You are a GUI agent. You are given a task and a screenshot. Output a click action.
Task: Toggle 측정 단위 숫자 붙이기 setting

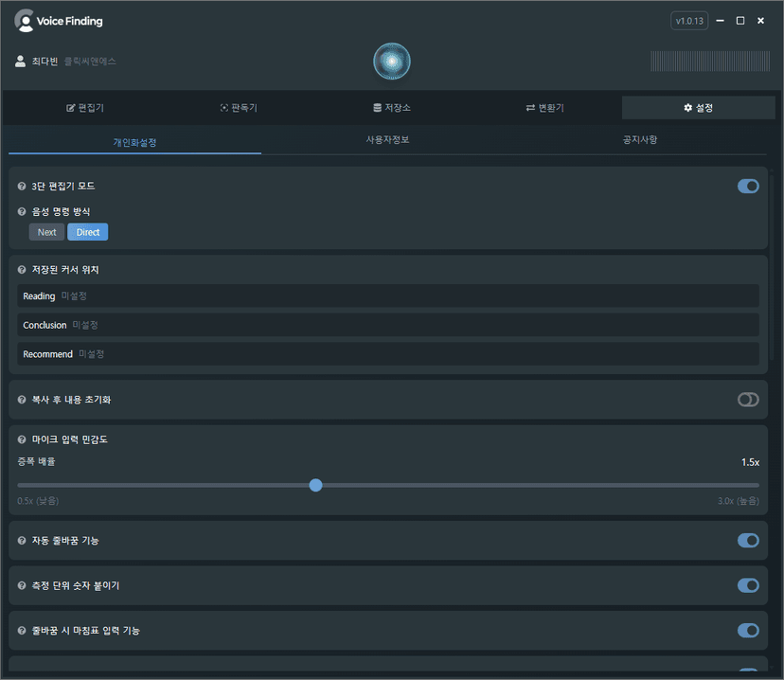point(748,585)
